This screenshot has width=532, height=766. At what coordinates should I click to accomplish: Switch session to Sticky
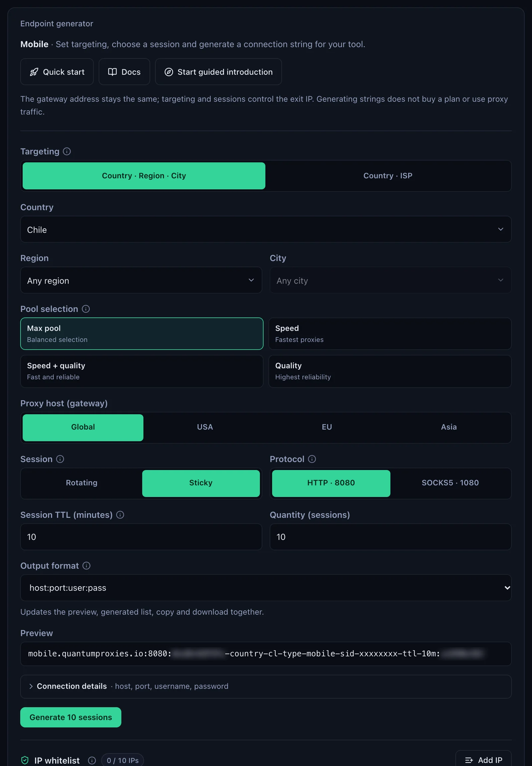pyautogui.click(x=201, y=483)
